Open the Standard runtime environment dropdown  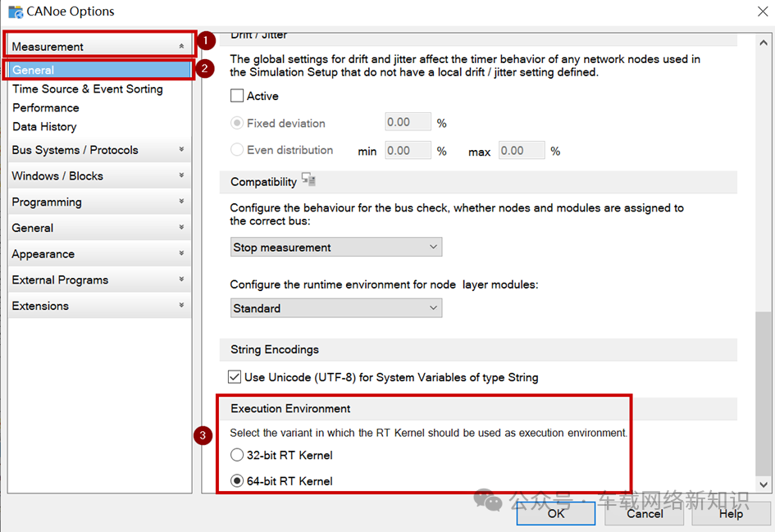click(x=336, y=308)
